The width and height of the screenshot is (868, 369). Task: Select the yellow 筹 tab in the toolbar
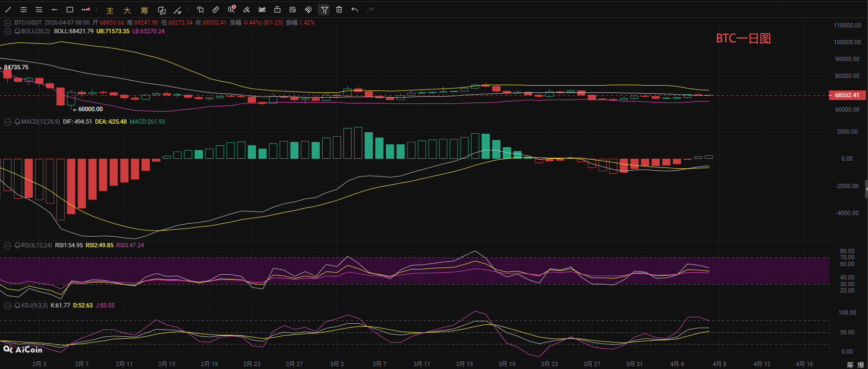(x=145, y=11)
